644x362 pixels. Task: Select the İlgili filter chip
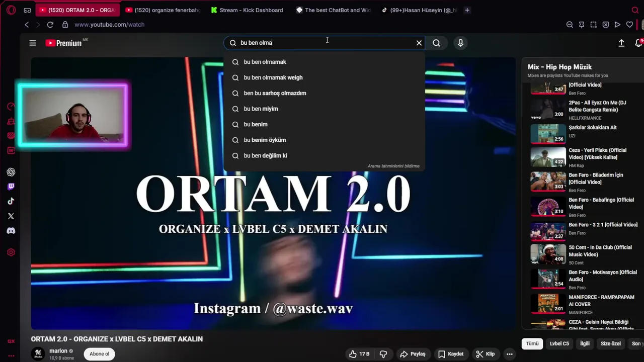point(585,344)
